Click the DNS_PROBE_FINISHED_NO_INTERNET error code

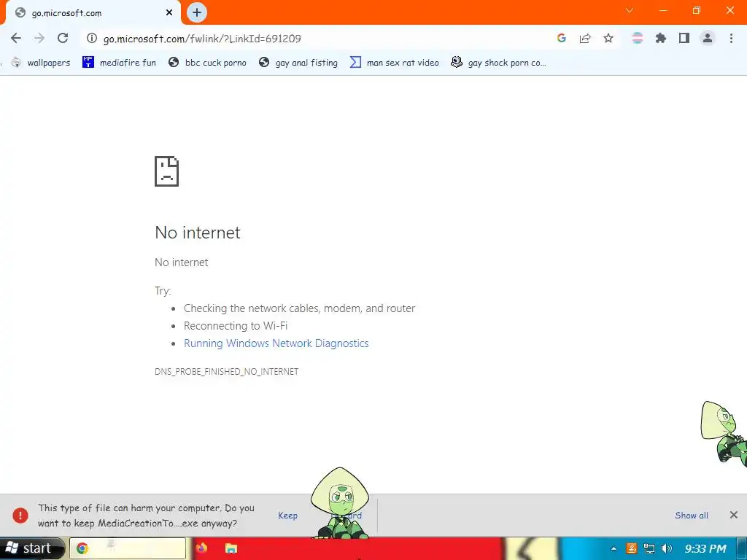226,371
